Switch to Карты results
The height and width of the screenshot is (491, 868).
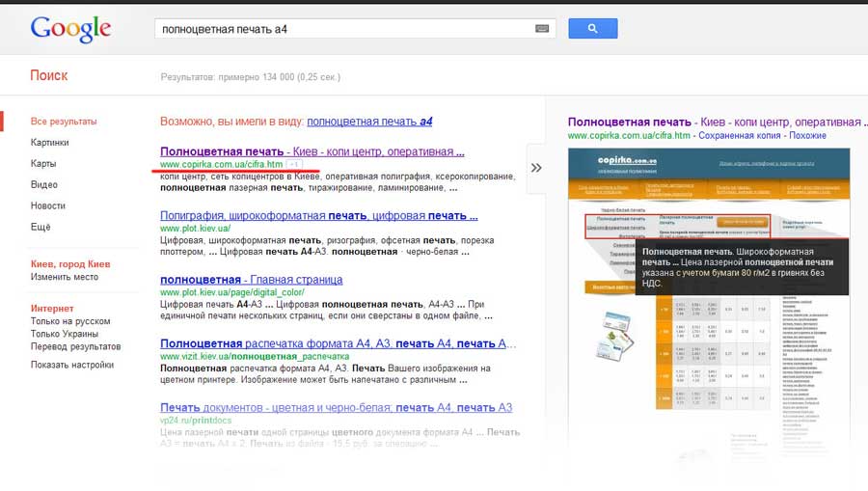coord(43,163)
